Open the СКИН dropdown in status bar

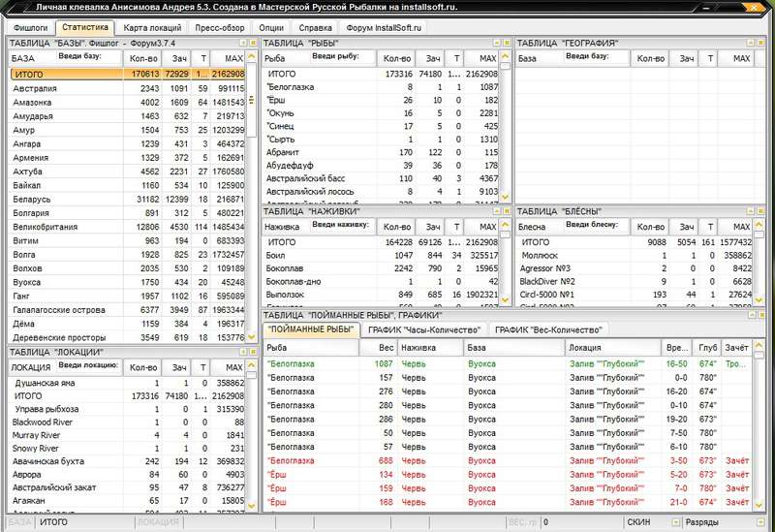point(676,522)
